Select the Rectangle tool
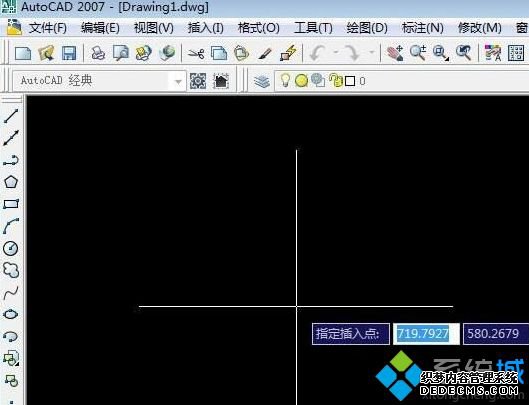 tap(11, 204)
